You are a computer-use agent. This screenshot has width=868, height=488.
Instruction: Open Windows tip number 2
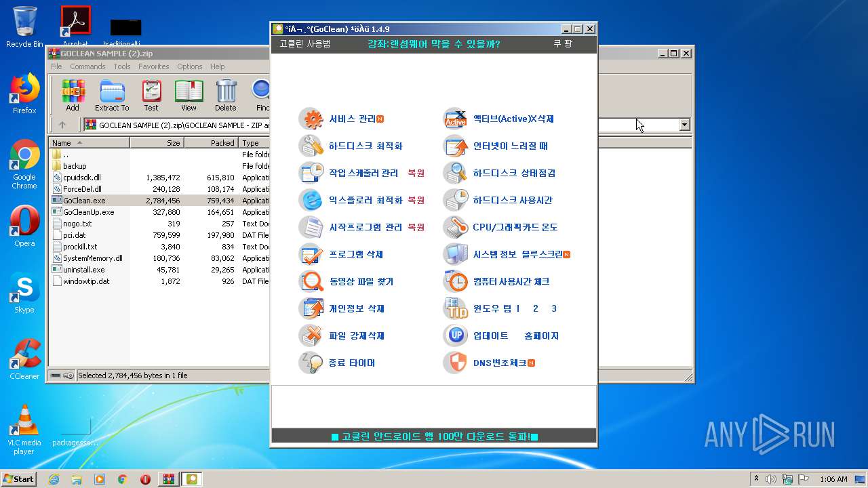tap(536, 308)
